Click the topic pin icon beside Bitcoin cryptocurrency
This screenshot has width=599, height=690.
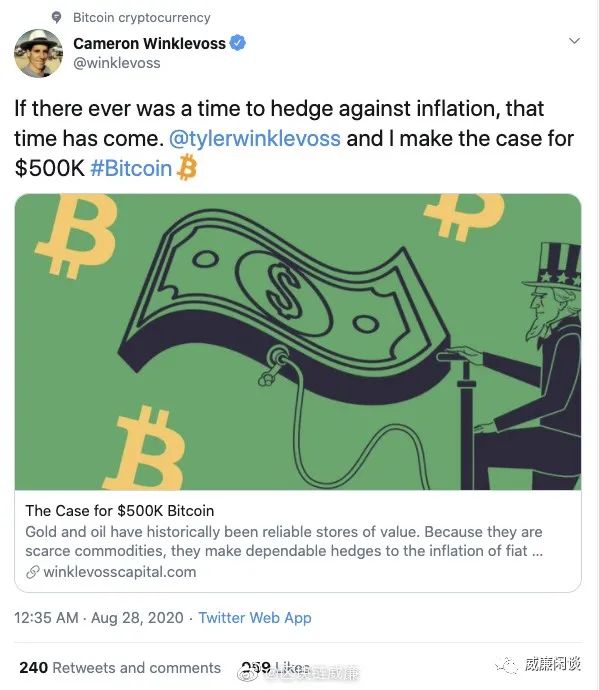click(x=56, y=18)
